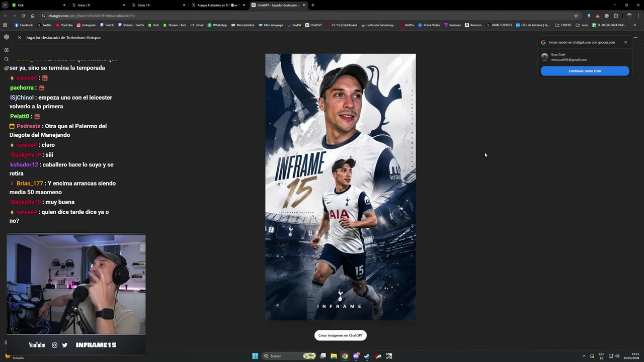Open the Mercadopago bookmark
The image size is (644, 362).
coord(271,25)
